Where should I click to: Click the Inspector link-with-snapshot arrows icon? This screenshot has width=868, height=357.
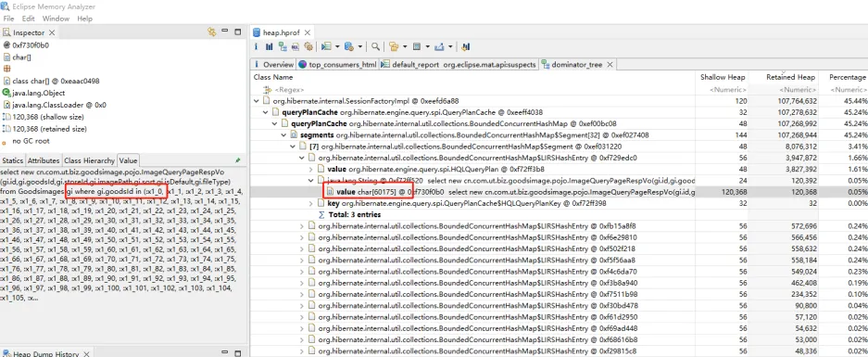[211, 32]
